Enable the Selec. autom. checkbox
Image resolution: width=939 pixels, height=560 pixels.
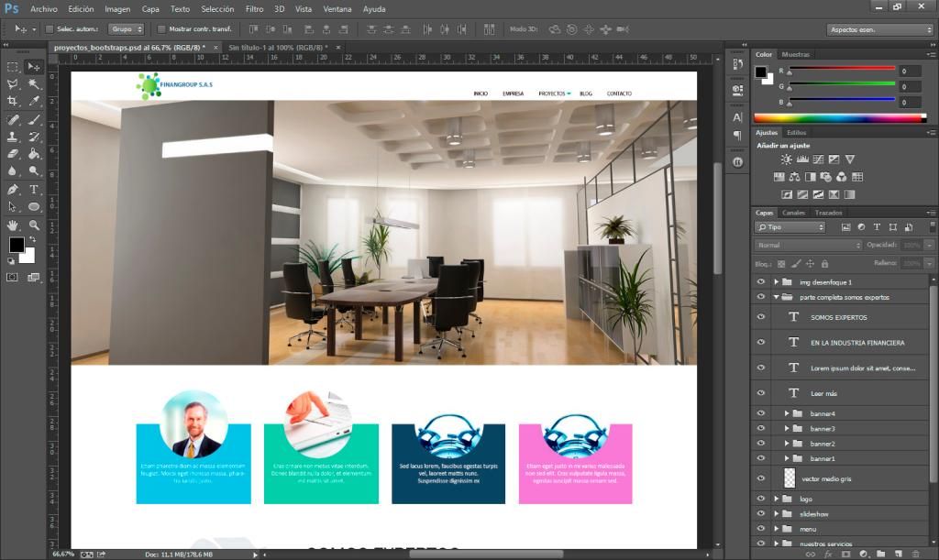click(50, 28)
